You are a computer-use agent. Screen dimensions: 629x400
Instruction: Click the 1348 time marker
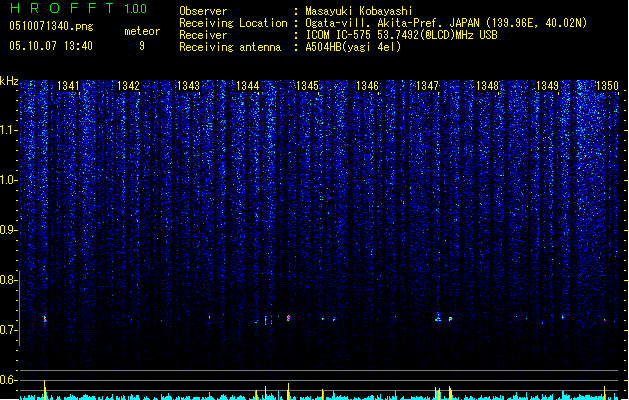tap(487, 86)
